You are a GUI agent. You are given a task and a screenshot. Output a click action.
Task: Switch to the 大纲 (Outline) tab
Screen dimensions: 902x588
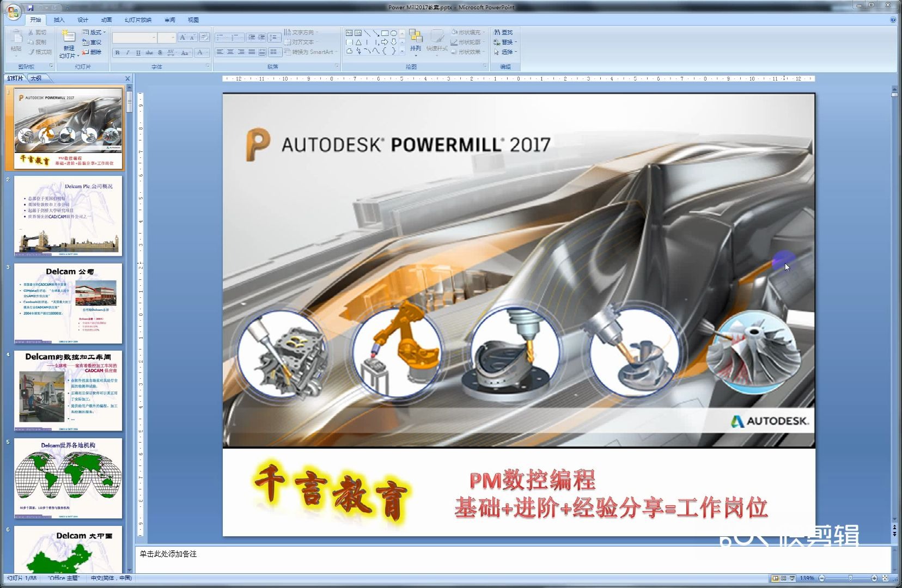(x=36, y=78)
